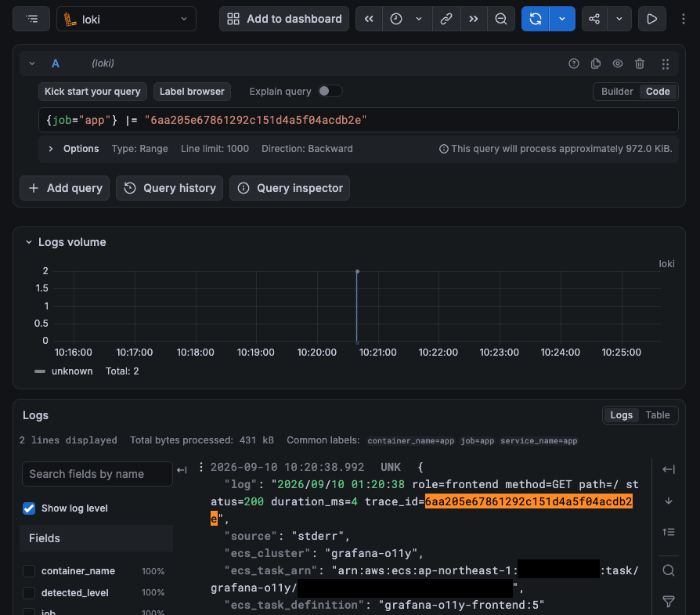Viewport: 700px width, 615px height.
Task: Select the Logs view tab
Action: (x=621, y=415)
